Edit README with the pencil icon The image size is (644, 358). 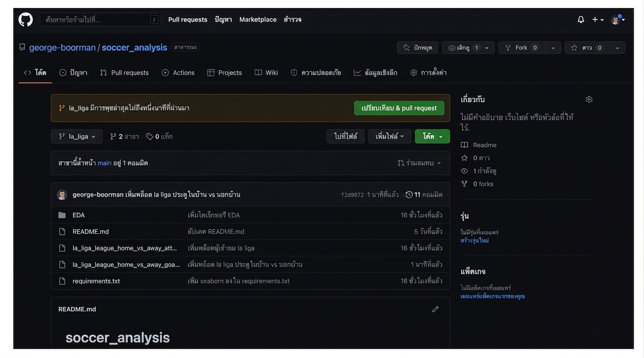[435, 309]
